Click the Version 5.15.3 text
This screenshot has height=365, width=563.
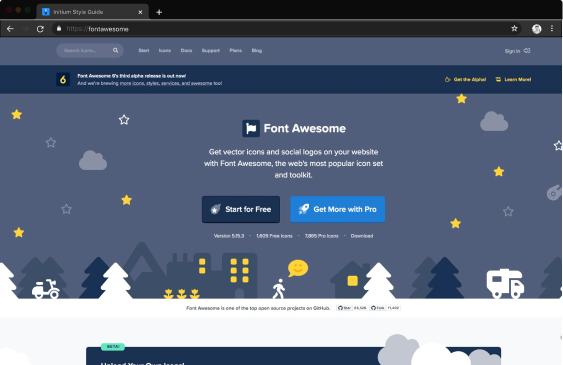(x=229, y=236)
